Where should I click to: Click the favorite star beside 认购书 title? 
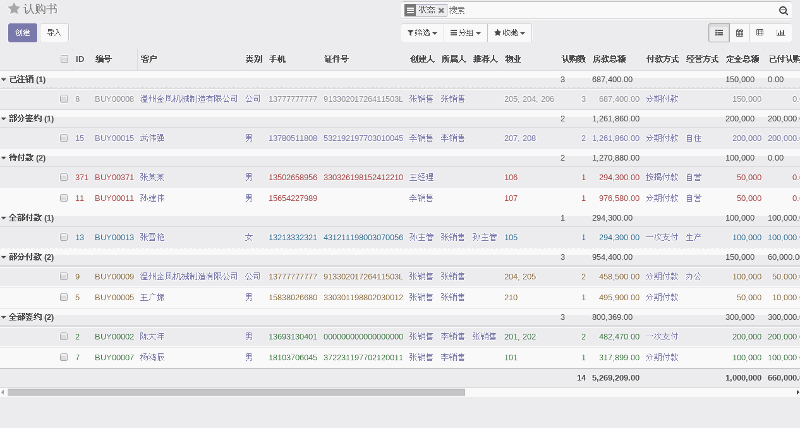[13, 9]
